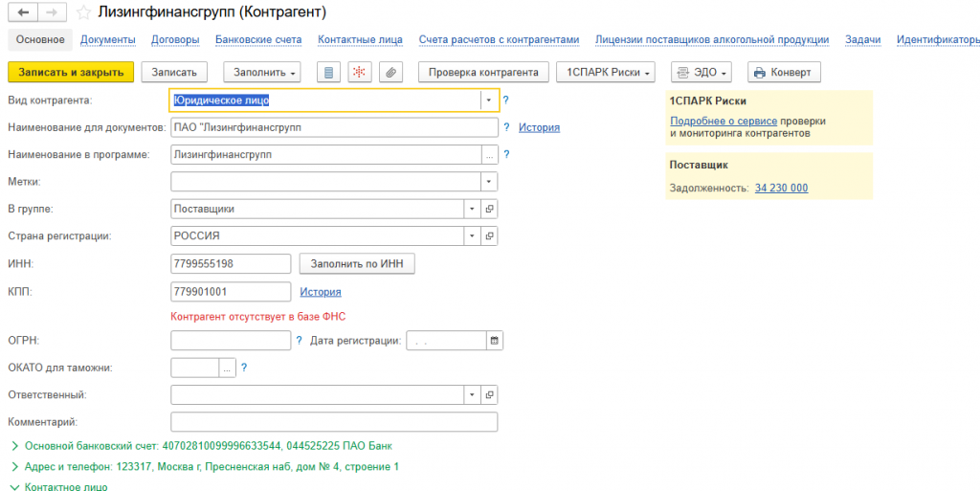
Task: Open the Ответственный record via the open icon
Action: click(489, 394)
